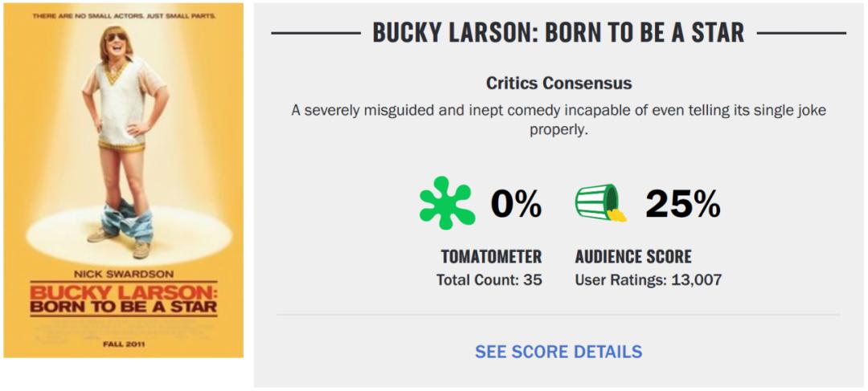Viewport: 868px width, 391px height.
Task: Click the 25% audience score value
Action: 682,204
